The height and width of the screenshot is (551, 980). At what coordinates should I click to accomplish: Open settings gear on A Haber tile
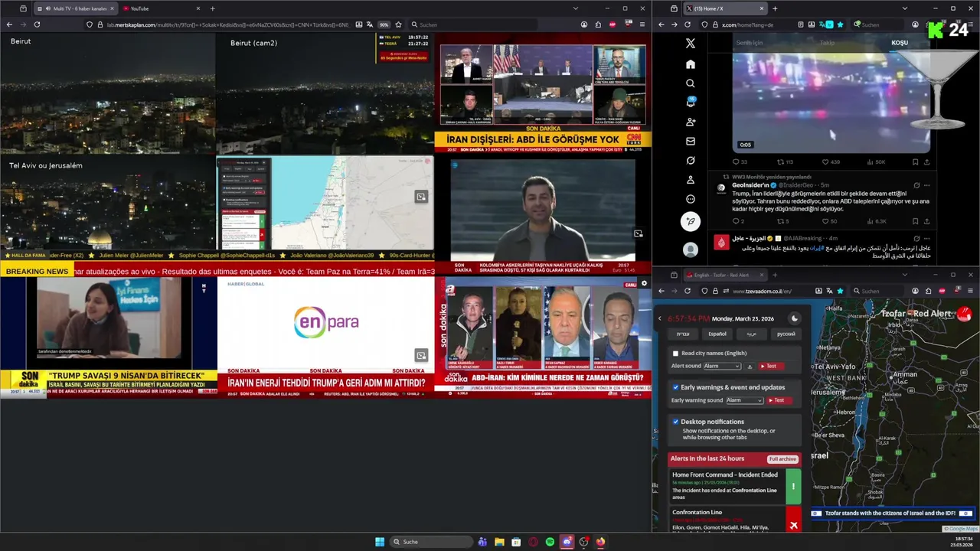[x=644, y=284]
